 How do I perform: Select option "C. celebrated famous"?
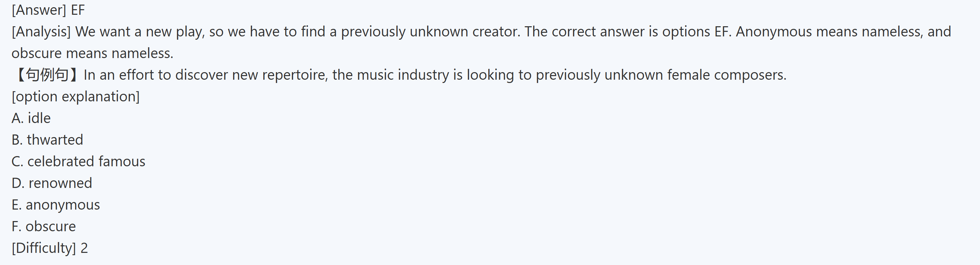(x=78, y=162)
